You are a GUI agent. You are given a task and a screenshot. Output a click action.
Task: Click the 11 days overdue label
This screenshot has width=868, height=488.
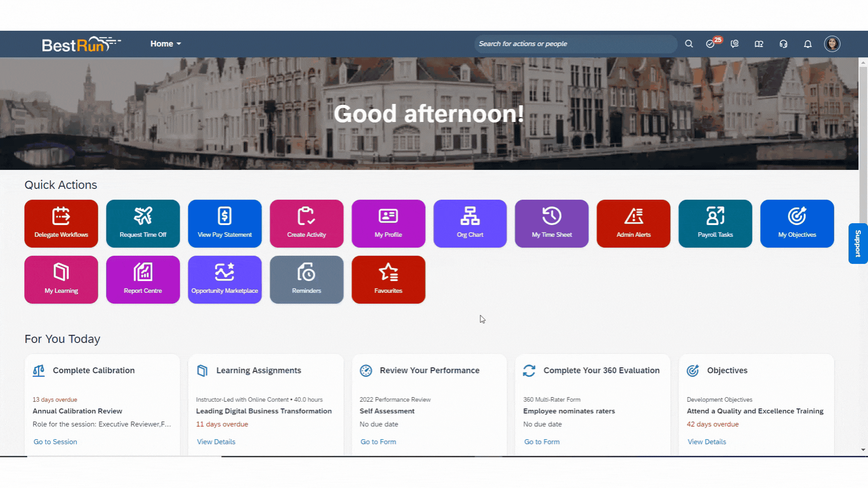point(222,424)
